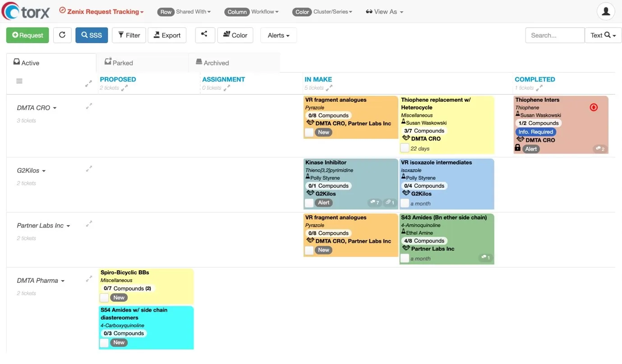Open the Archived tab
The width and height of the screenshot is (622, 364).
click(212, 63)
